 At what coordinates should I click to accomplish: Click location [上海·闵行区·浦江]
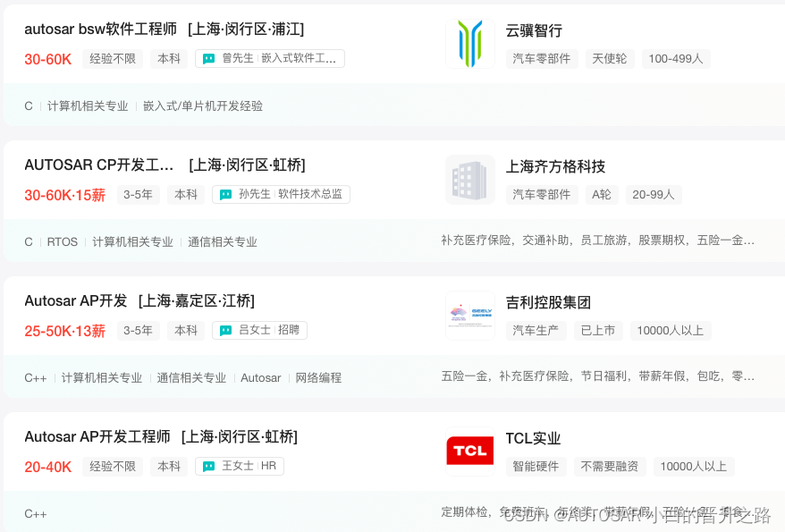246,29
